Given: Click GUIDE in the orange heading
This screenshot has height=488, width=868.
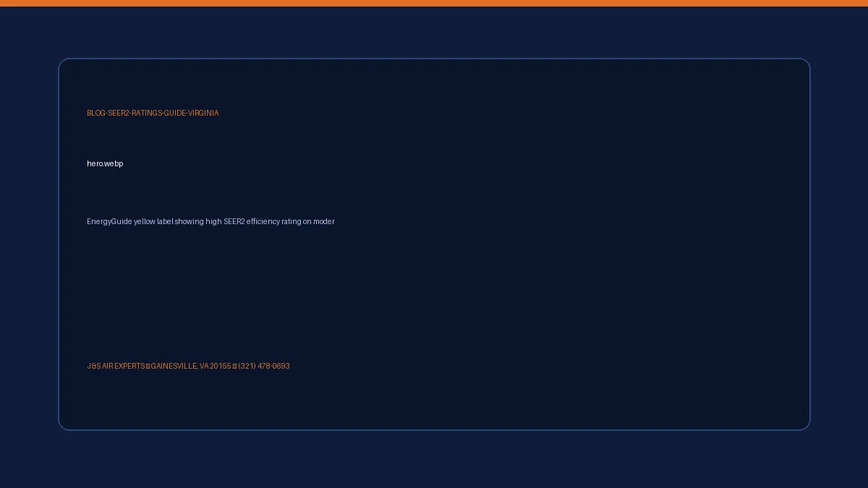Looking at the screenshot, I should [175, 114].
